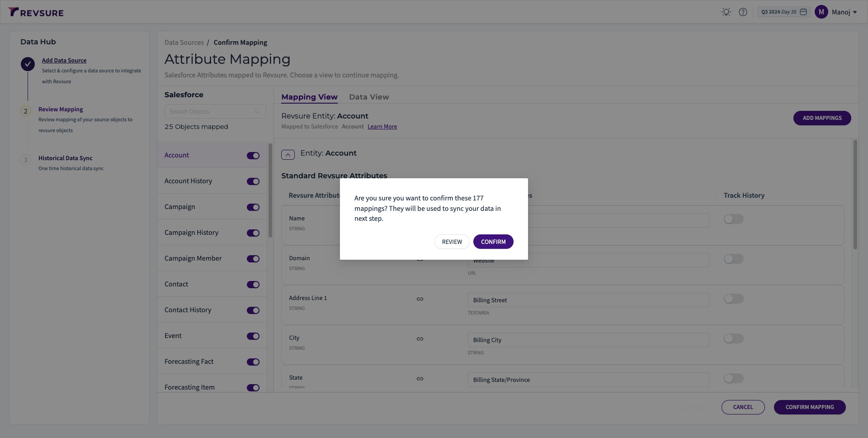Select Campaign Member in the objects list
Image resolution: width=868 pixels, height=438 pixels.
[x=212, y=258]
